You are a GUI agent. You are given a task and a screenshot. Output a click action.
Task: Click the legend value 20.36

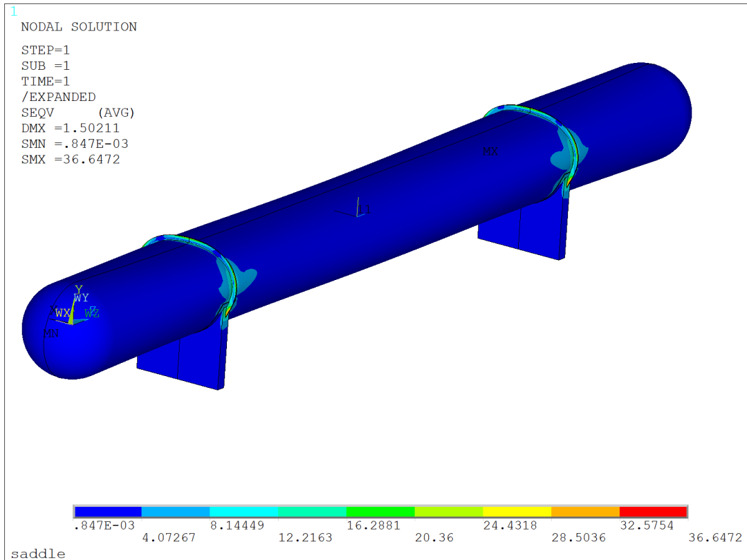tap(434, 538)
